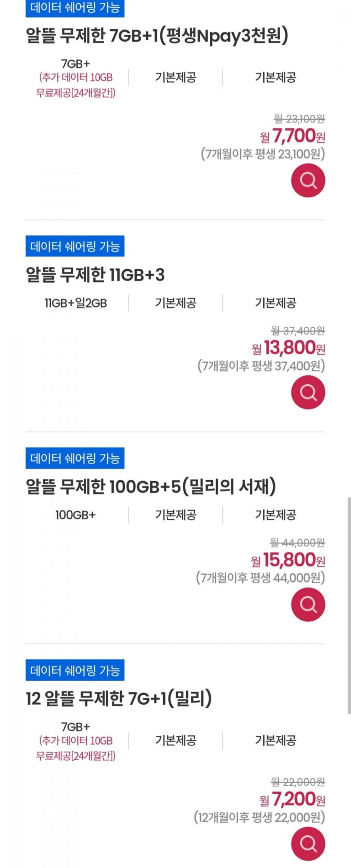Select the 알뜰 무제한 11GB+3 plan title
The image size is (351, 868).
(x=95, y=275)
